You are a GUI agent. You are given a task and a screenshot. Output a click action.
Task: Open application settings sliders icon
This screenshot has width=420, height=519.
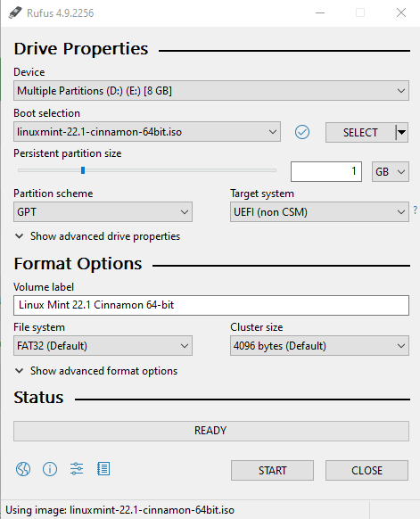(77, 469)
